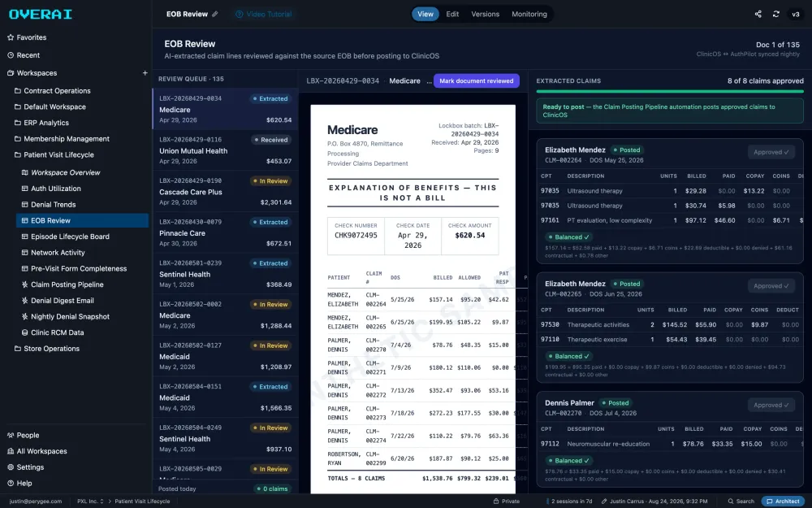Click the Episode Lifecycle Board table icon

click(24, 237)
